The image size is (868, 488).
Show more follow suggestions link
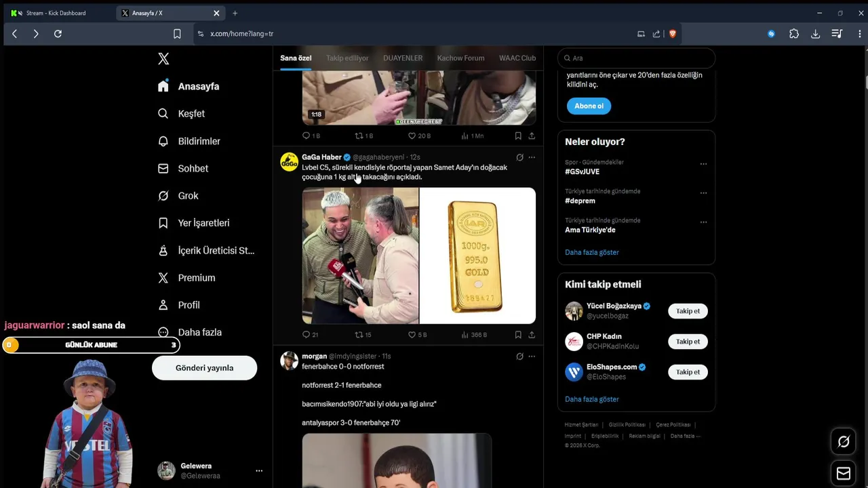point(592,399)
